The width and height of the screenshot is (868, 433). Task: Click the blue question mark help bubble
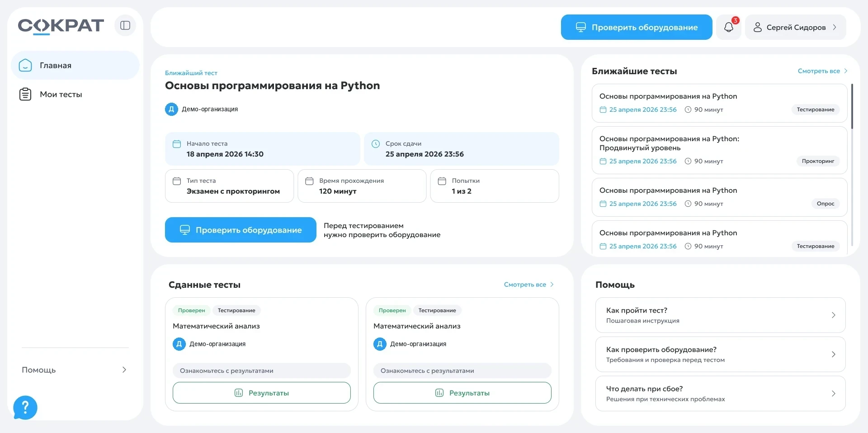25,408
